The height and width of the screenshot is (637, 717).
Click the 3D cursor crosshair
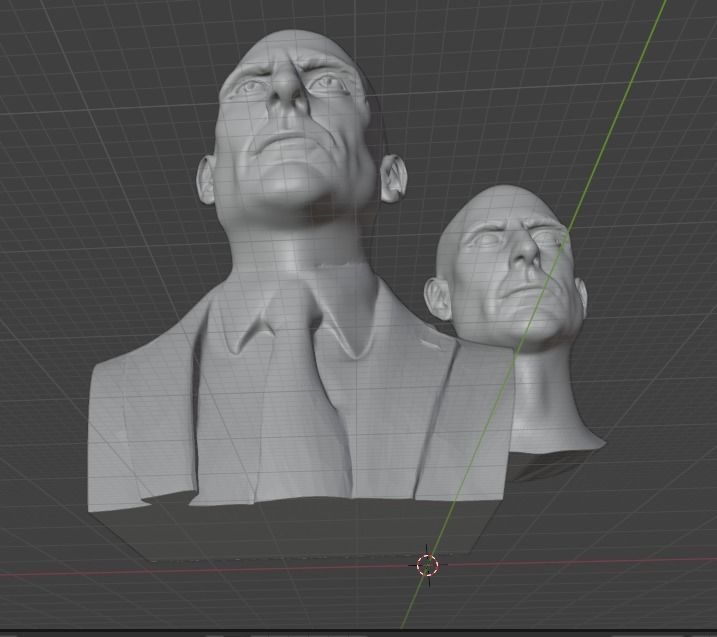pos(428,565)
